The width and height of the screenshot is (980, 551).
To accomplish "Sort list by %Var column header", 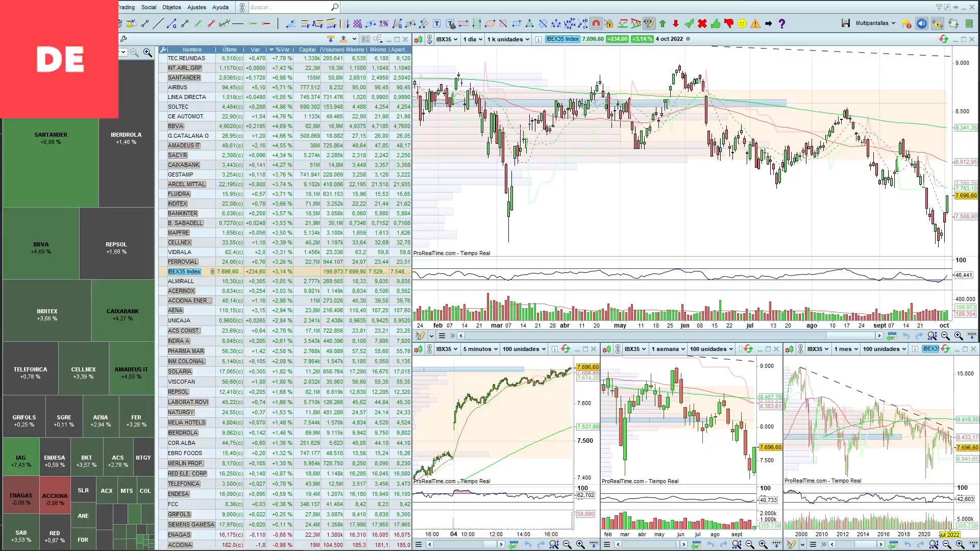I will pyautogui.click(x=282, y=49).
